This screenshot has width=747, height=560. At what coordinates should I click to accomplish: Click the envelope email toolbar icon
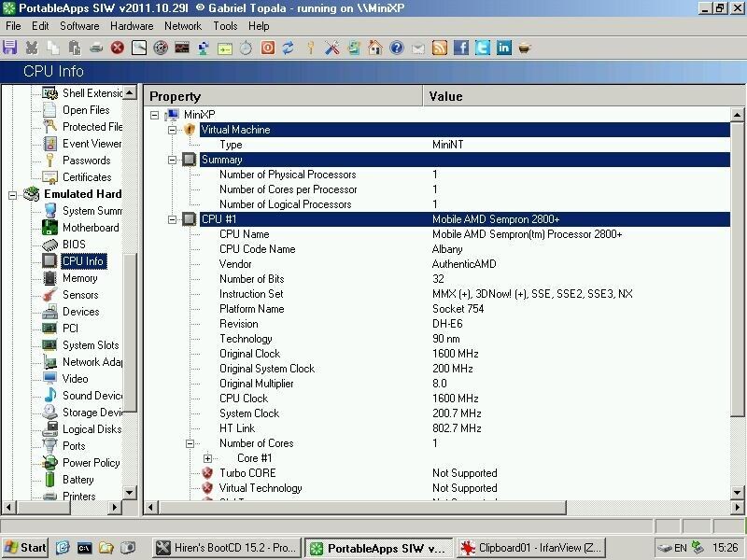point(417,49)
